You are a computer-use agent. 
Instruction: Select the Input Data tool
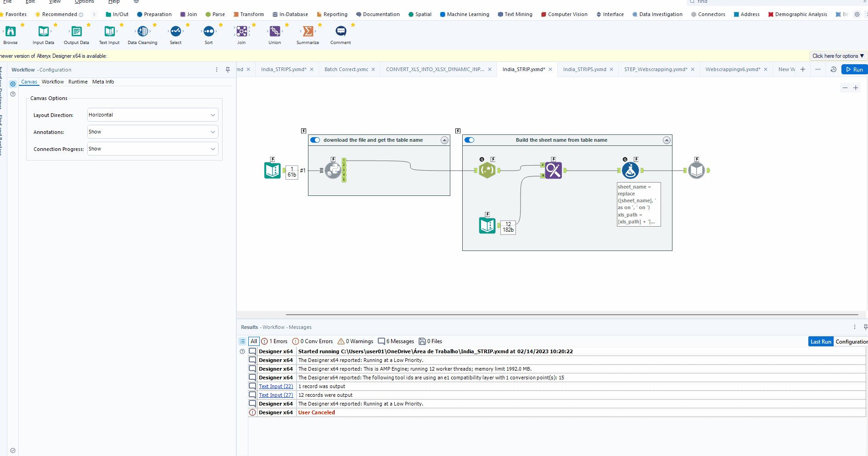43,32
